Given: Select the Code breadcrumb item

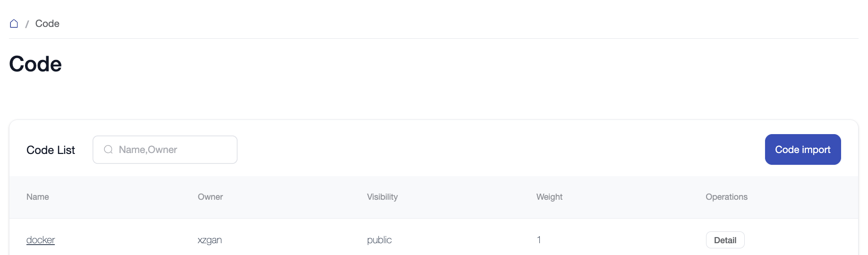Looking at the screenshot, I should (x=47, y=24).
